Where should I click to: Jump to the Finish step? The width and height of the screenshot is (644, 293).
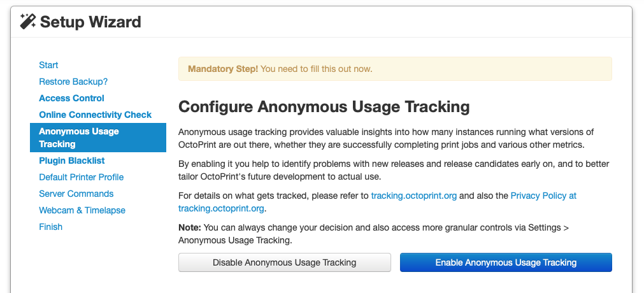(x=50, y=227)
